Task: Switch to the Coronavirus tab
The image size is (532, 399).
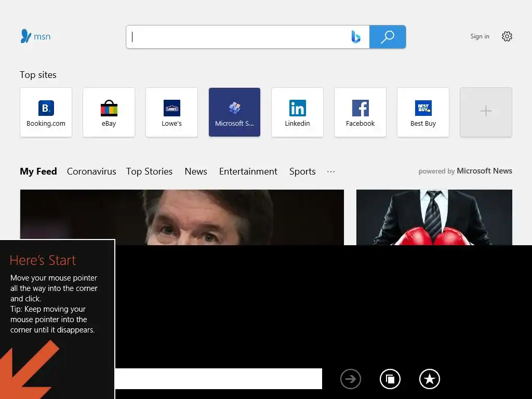Action: coord(91,171)
